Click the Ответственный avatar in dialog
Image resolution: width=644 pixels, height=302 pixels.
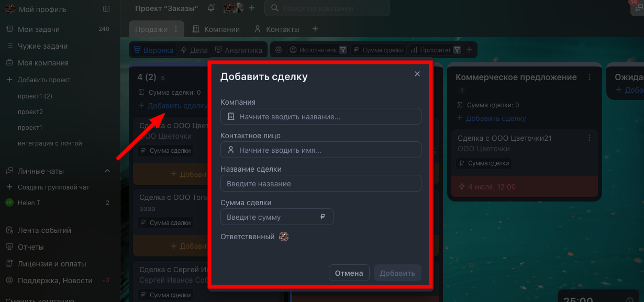284,237
